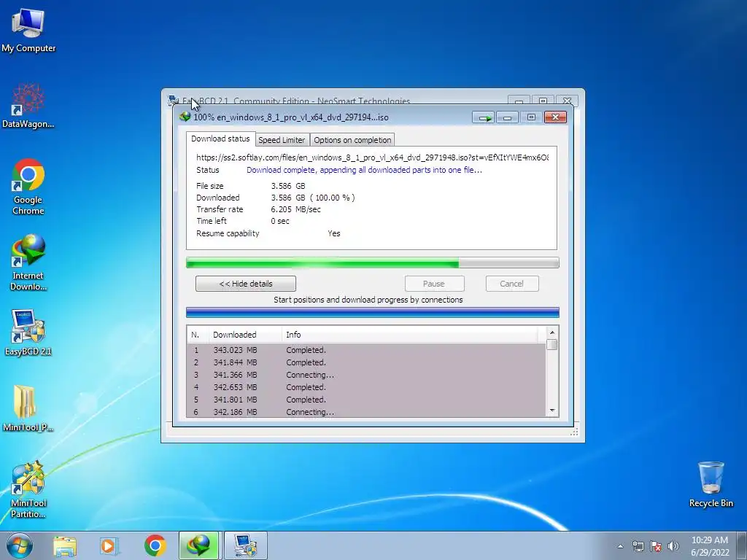Open Internet Download Manager desktop shortcut
Viewport: 747px width, 560px height.
(28, 262)
